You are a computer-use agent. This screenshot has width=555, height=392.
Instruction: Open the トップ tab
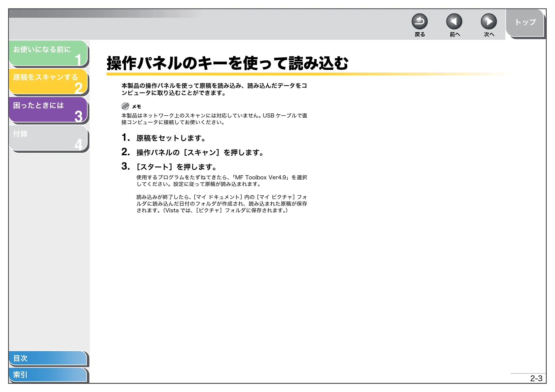click(x=525, y=23)
